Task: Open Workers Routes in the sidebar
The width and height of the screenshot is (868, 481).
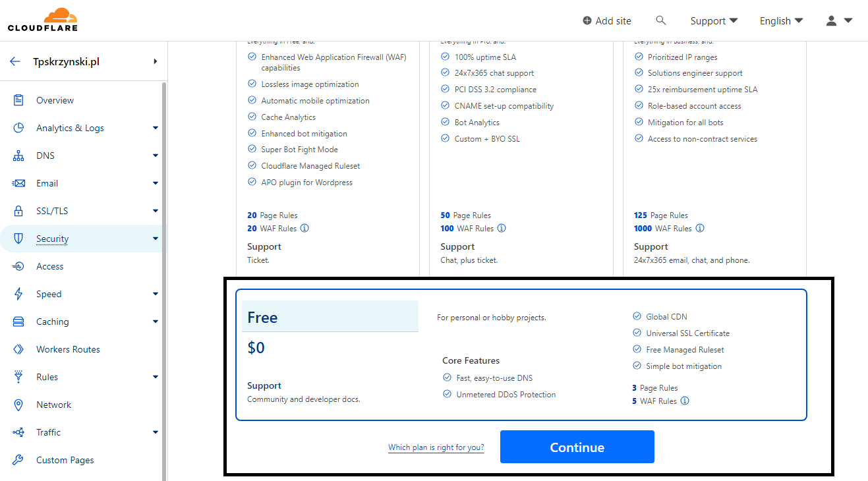Action: (x=68, y=349)
